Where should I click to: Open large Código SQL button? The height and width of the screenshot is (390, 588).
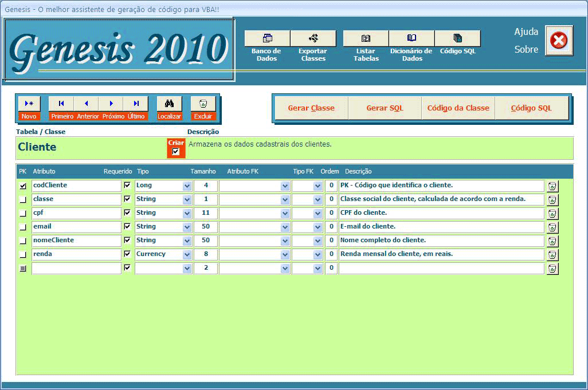[531, 108]
